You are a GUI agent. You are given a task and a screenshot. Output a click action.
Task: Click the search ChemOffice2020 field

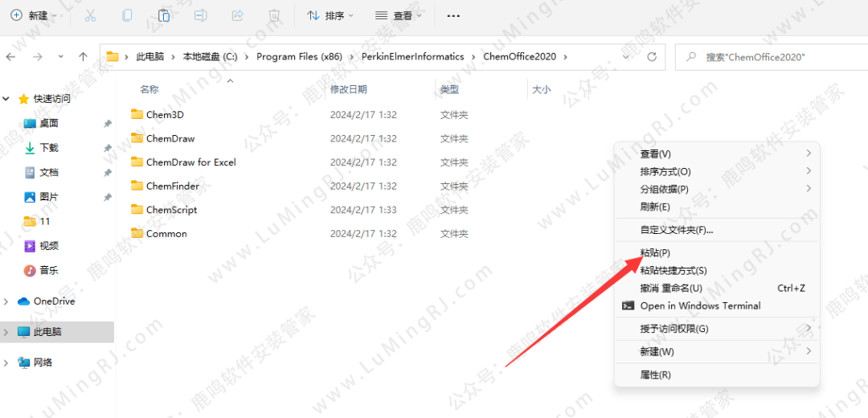click(771, 56)
